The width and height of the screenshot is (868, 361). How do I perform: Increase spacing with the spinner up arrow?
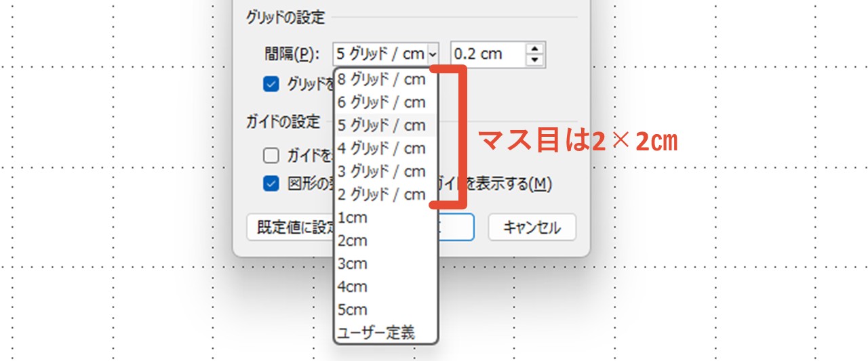pyautogui.click(x=536, y=48)
